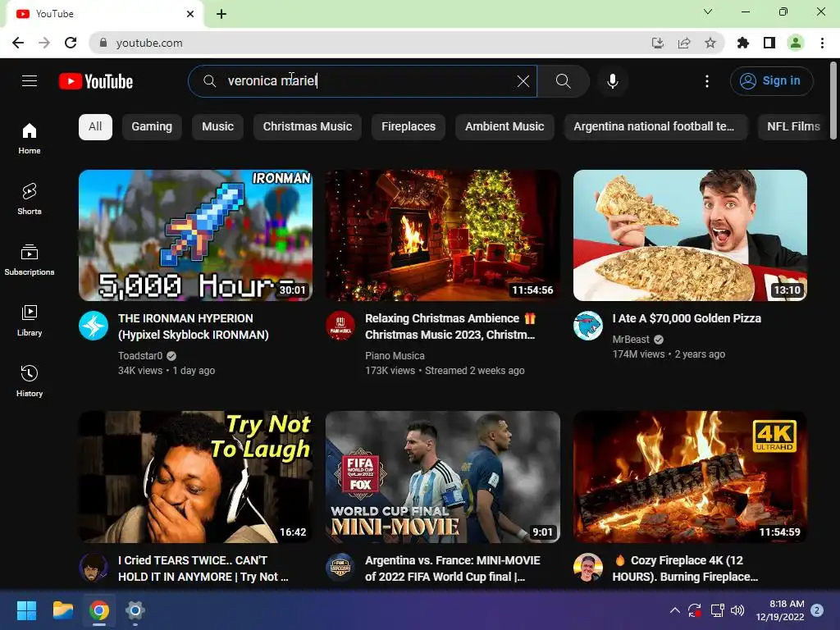Click in the YouTube search field

(x=364, y=81)
